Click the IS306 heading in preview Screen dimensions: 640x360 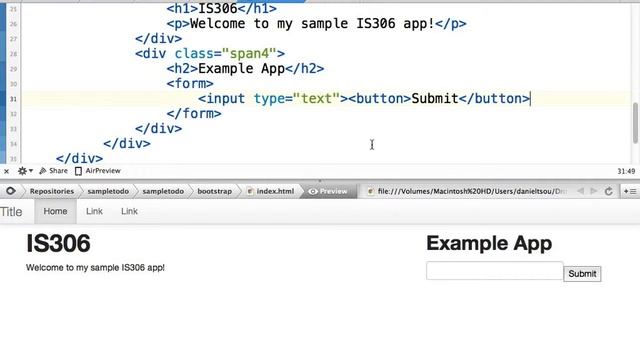point(58,244)
